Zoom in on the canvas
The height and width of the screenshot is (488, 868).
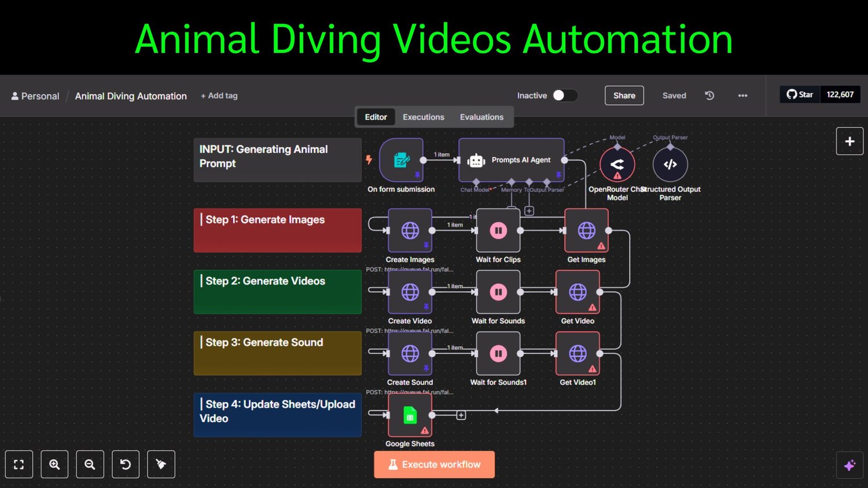coord(54,464)
